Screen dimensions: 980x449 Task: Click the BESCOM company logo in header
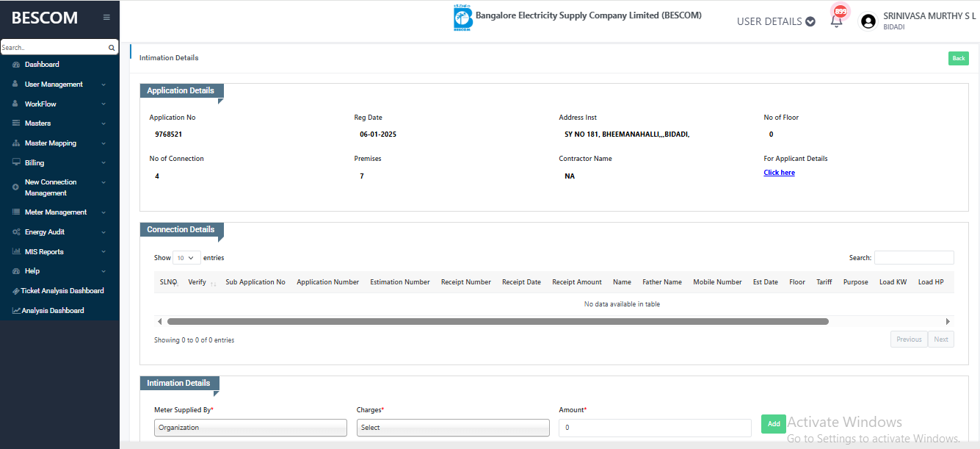click(x=463, y=18)
